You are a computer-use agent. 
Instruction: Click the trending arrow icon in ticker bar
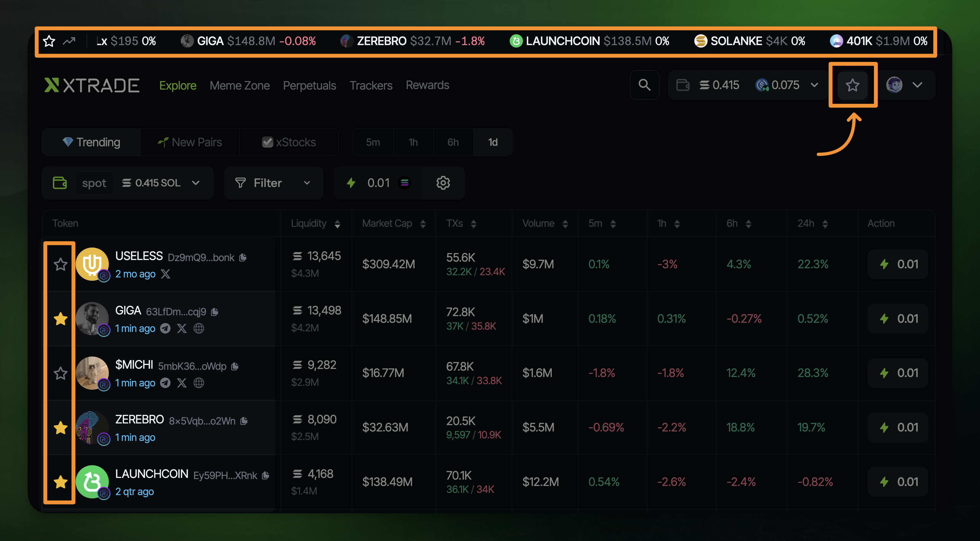69,41
